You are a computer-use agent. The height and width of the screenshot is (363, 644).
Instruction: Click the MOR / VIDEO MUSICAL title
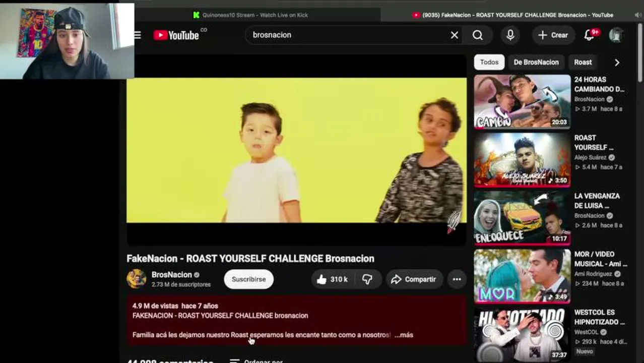click(601, 259)
